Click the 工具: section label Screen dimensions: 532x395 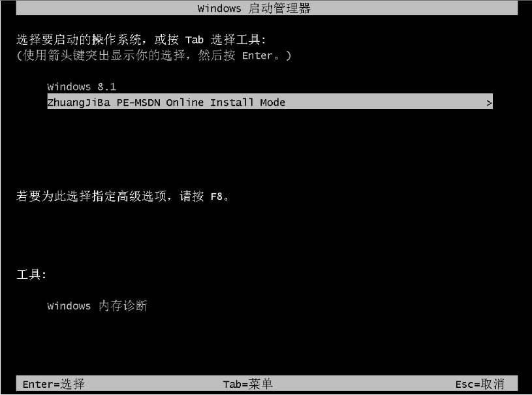31,274
